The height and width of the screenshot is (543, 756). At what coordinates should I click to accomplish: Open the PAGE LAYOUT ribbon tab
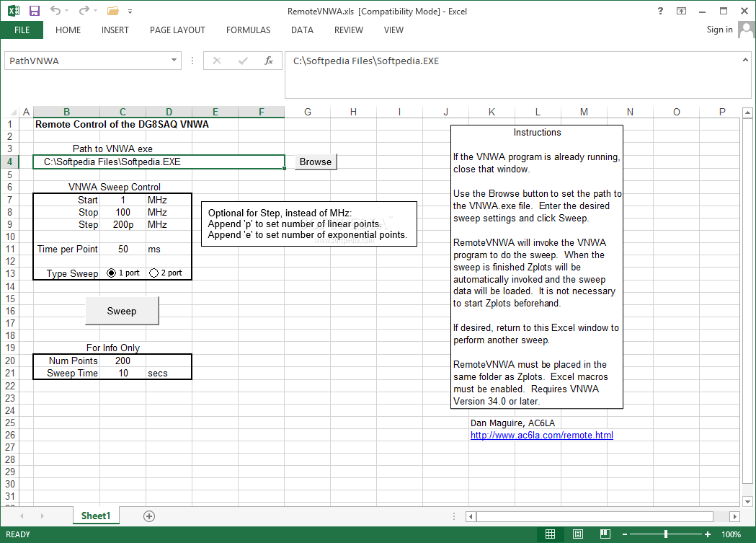click(177, 30)
